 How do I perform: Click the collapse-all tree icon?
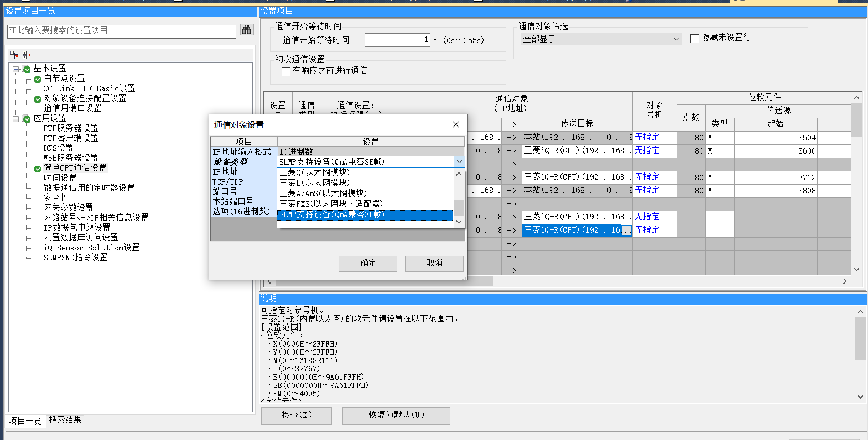tap(27, 55)
